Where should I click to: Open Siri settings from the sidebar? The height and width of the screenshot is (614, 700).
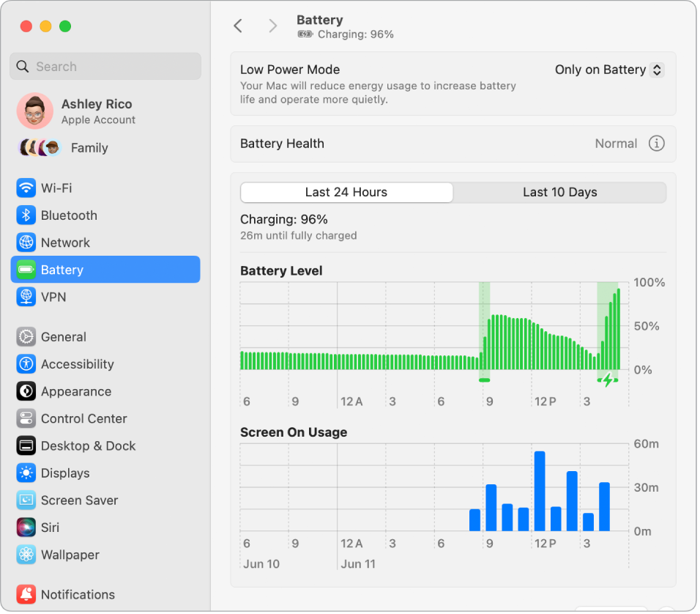point(26,527)
